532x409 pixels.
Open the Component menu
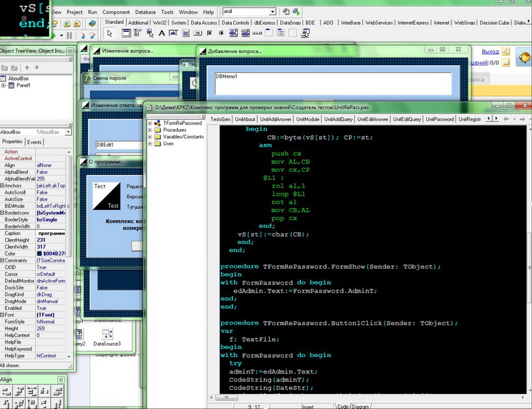[x=116, y=12]
